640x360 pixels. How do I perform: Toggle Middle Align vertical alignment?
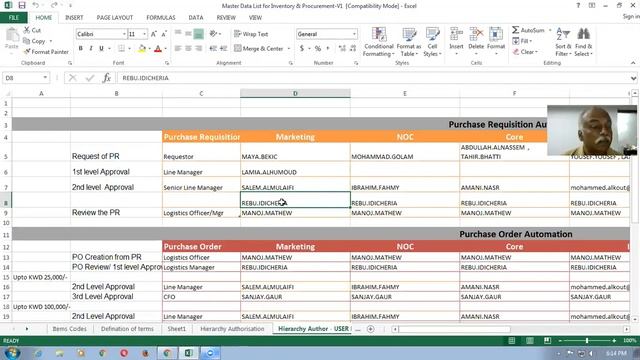pyautogui.click(x=188, y=34)
